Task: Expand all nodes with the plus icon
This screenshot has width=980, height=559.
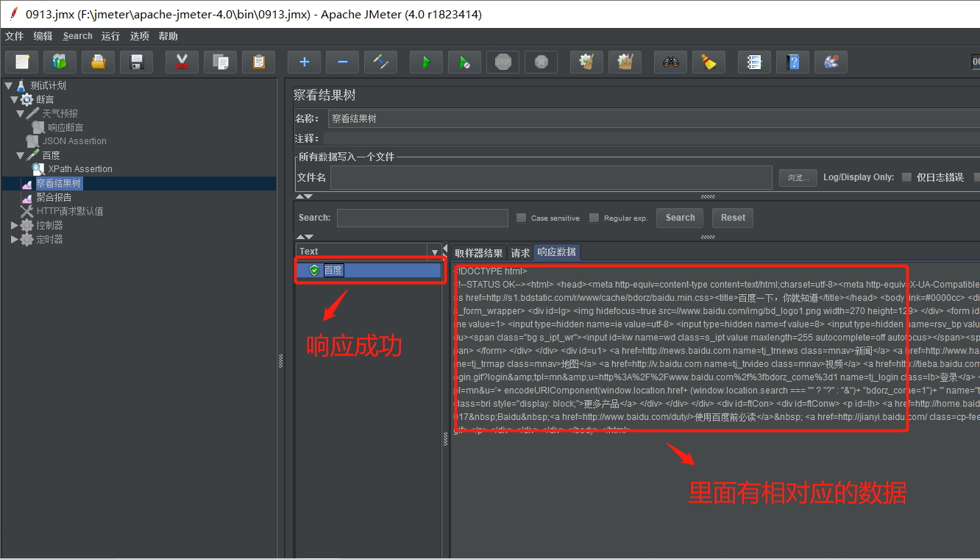Action: [x=304, y=62]
